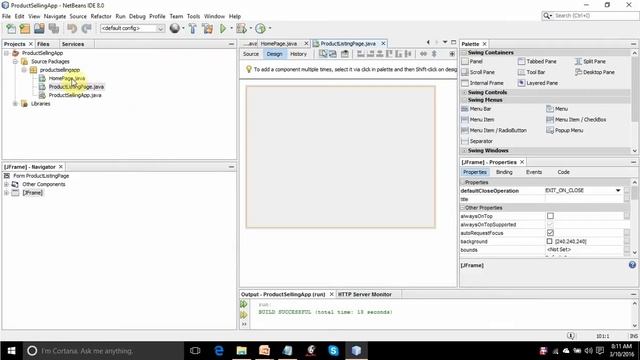
Task: Toggle the alwaysOnTop checkbox
Action: (550, 216)
